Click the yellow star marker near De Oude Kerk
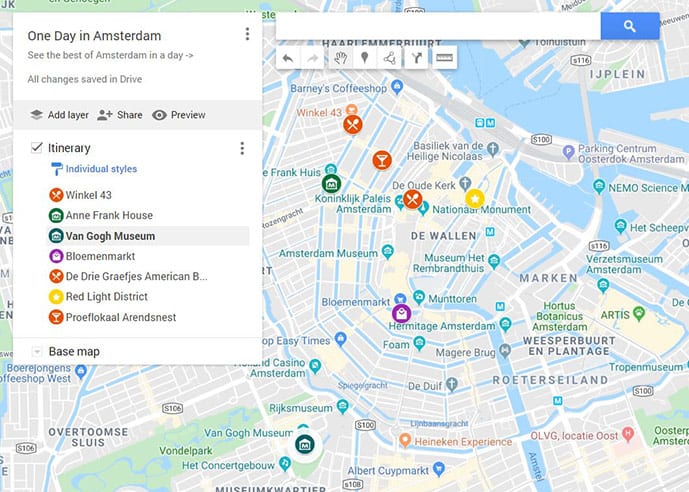Viewport: 689px width, 492px height. point(475,199)
